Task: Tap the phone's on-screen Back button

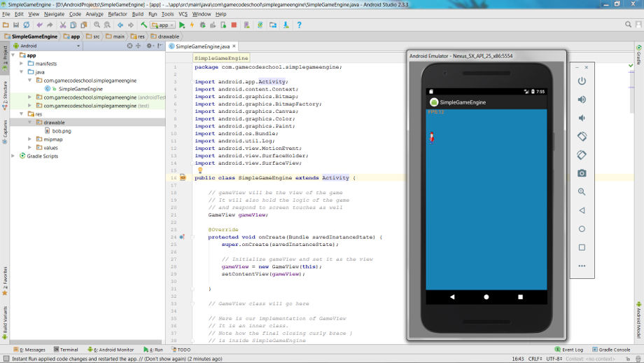Action: tap(452, 297)
